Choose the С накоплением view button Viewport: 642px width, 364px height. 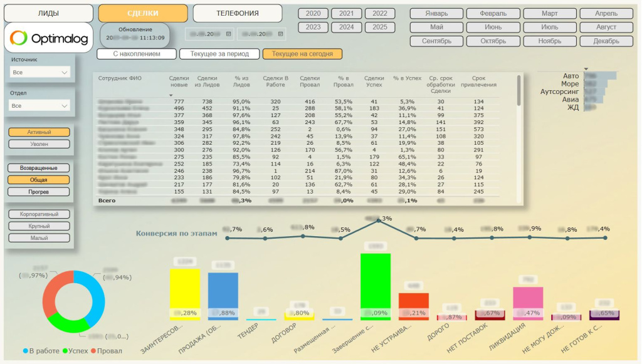tap(136, 54)
